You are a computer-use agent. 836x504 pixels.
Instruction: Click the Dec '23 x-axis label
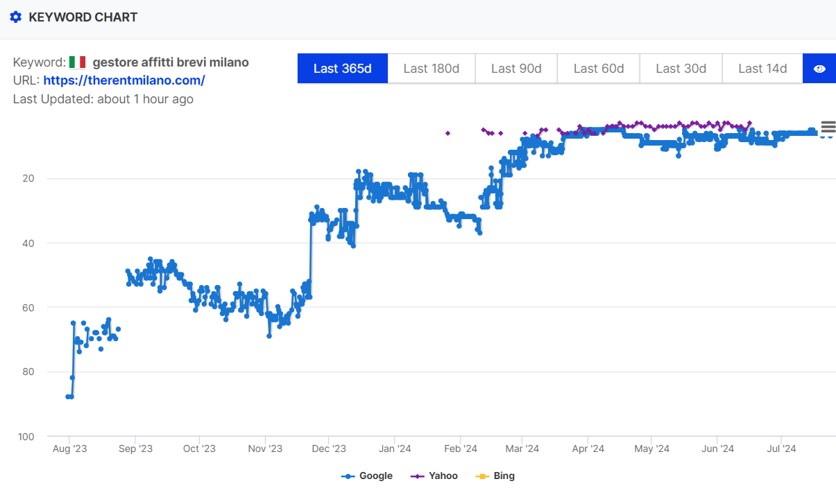tap(329, 449)
